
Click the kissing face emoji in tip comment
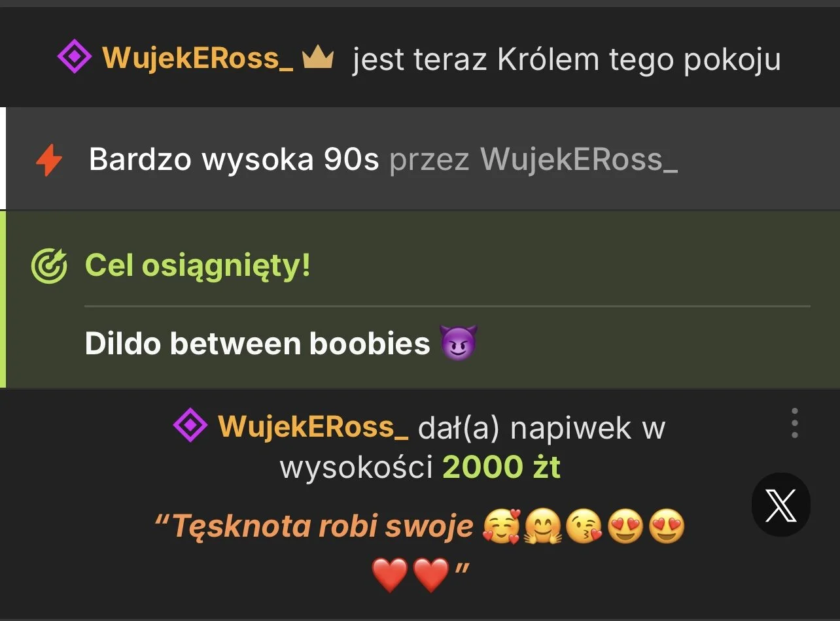pyautogui.click(x=584, y=527)
